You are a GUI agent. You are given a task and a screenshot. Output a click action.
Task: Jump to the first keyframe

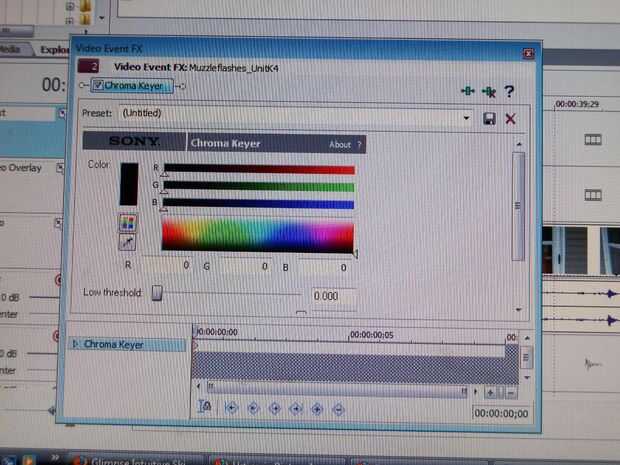[231, 407]
